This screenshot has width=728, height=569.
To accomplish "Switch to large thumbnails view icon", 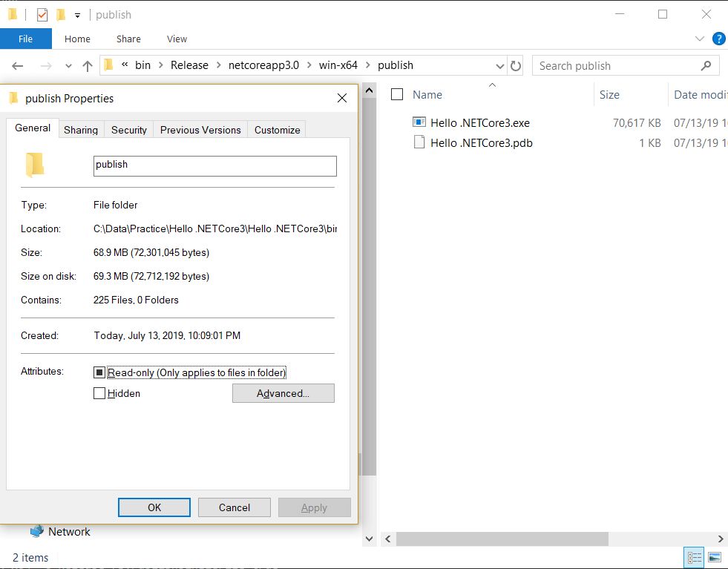I will click(715, 557).
